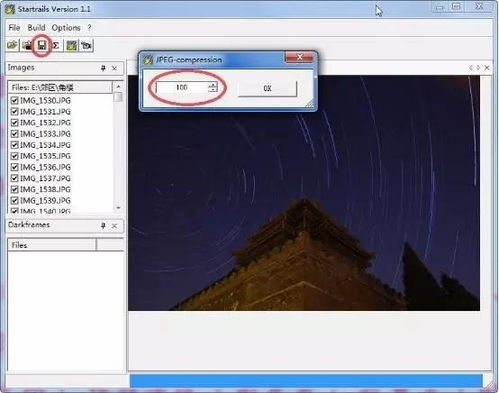The height and width of the screenshot is (393, 499).
Task: Click the Build video camera icon
Action: (86, 45)
